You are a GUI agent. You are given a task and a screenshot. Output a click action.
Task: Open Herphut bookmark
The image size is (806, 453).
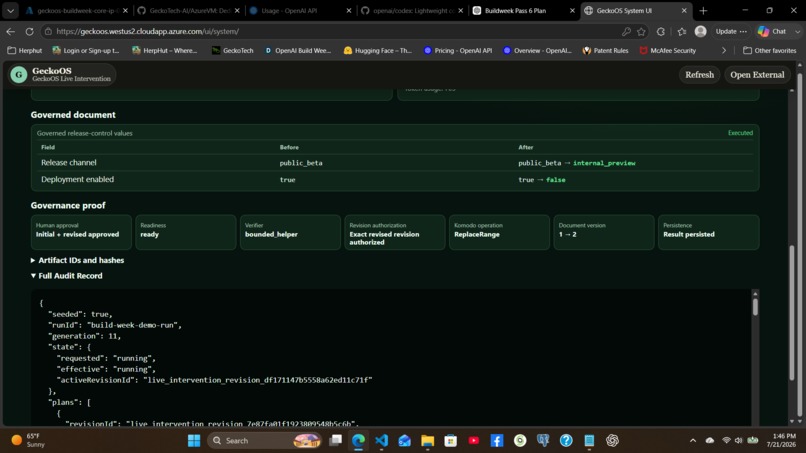pos(25,50)
